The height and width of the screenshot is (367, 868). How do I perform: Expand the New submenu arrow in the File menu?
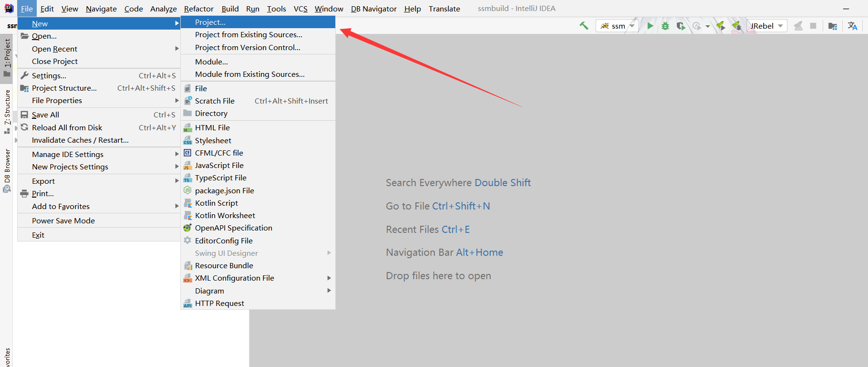[x=177, y=23]
